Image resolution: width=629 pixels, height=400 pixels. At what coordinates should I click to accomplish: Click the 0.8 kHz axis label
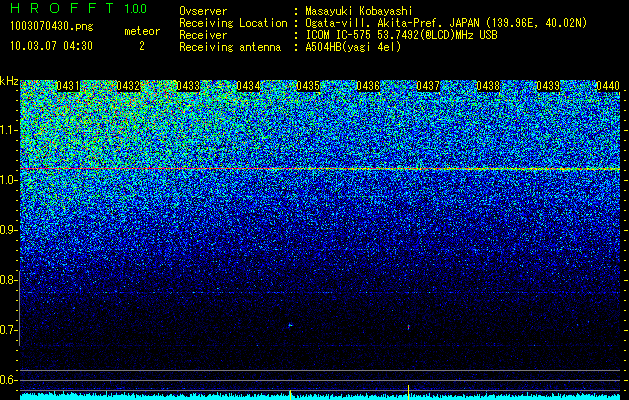[8, 280]
